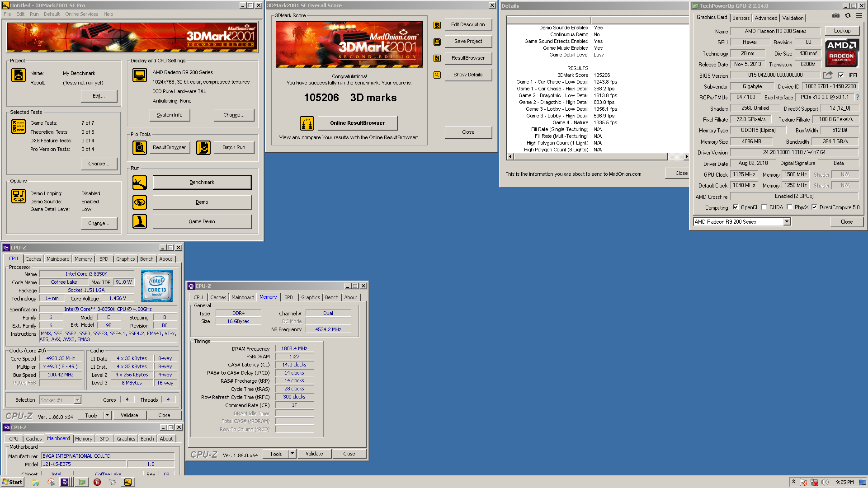
Task: Open the GPU-Z hamburger menu
Action: (x=859, y=16)
